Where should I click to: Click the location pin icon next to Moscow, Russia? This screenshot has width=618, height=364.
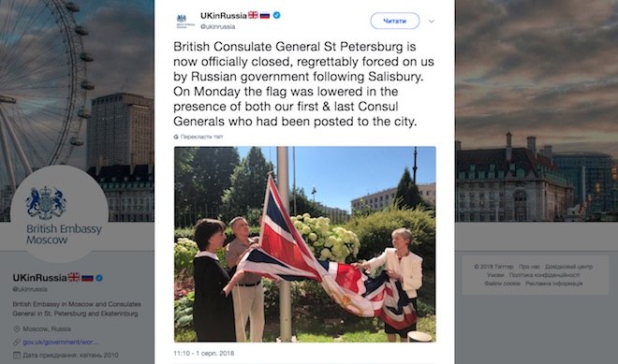click(x=17, y=329)
